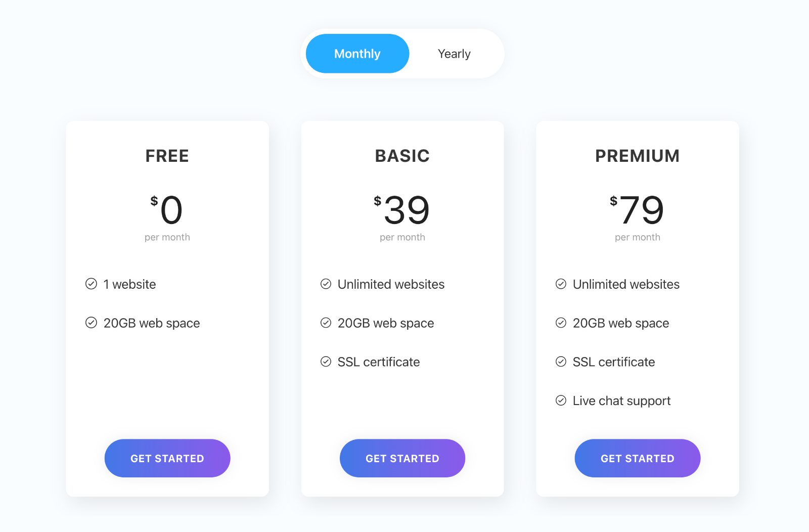The height and width of the screenshot is (532, 809).
Task: Click the checkmark icon beside Unlimited websites on PREMIUM
Action: tap(561, 284)
